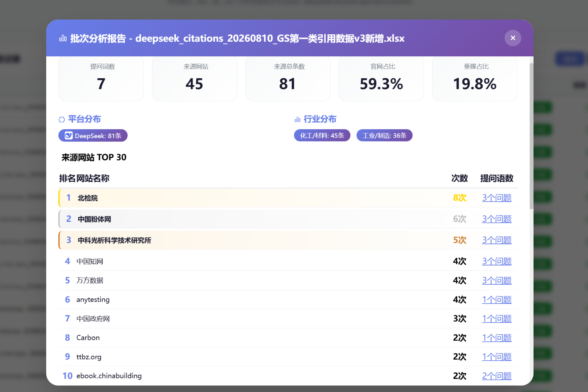This screenshot has width=588, height=392.
Task: Click the 垂媒占比 card showing 19.8%
Action: coord(475,79)
